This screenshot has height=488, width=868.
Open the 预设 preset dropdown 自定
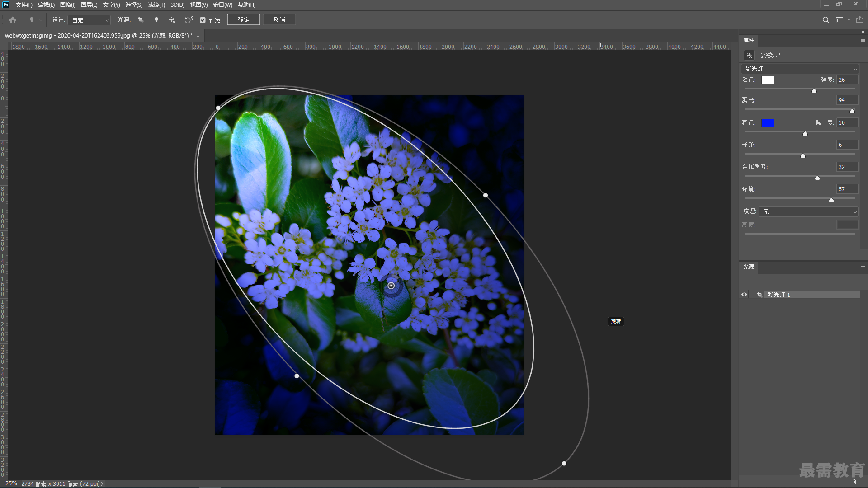[x=90, y=20]
